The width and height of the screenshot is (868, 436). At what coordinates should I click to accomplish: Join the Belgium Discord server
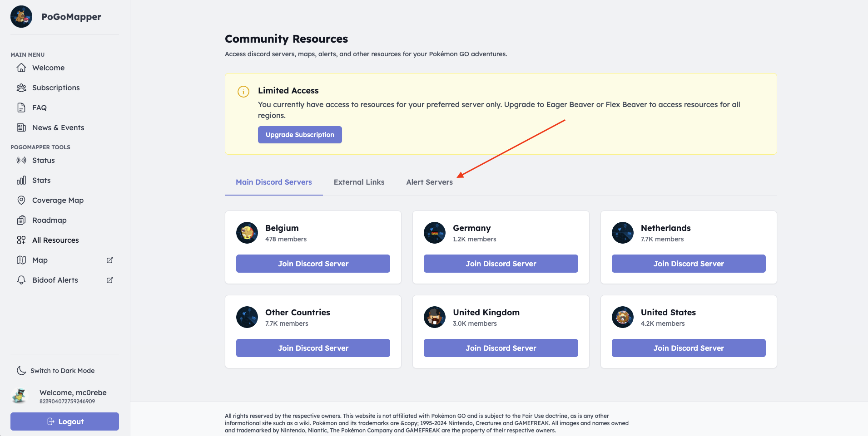tap(313, 264)
